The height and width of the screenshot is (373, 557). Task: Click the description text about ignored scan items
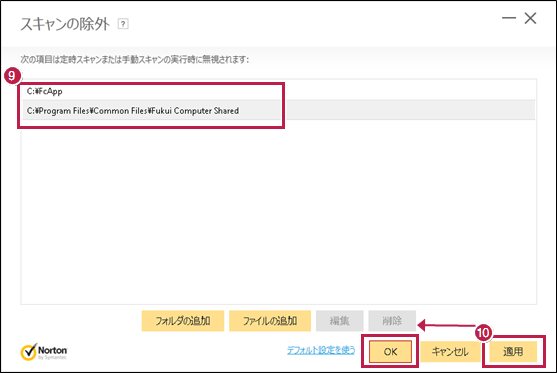[135, 59]
